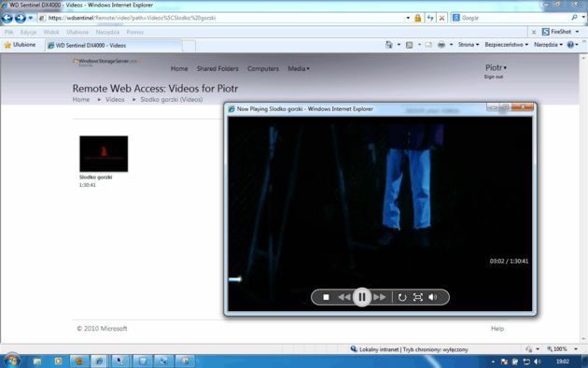Open Ulubione favorites star button
Screen dimensions: 588x368
[21, 45]
